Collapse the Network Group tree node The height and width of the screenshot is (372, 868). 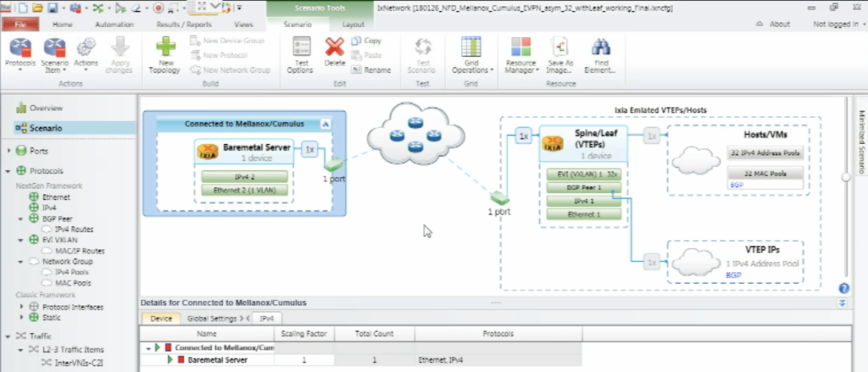[21, 261]
